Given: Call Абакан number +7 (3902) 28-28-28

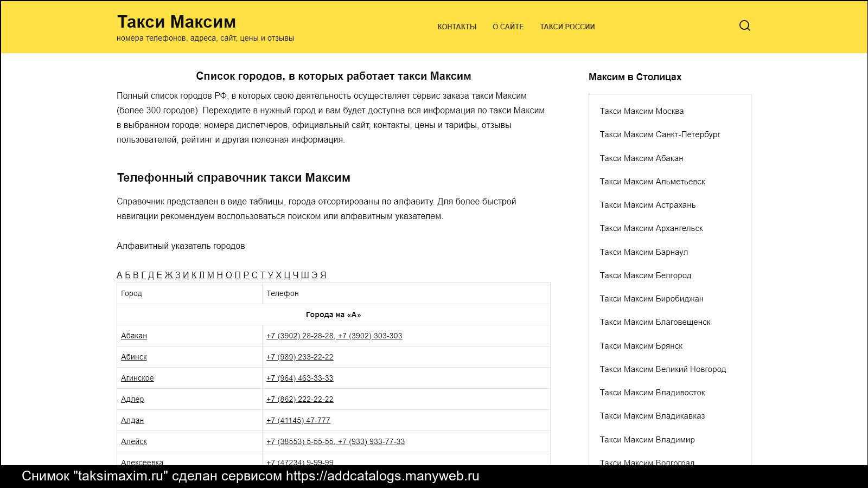Looking at the screenshot, I should 299,336.
